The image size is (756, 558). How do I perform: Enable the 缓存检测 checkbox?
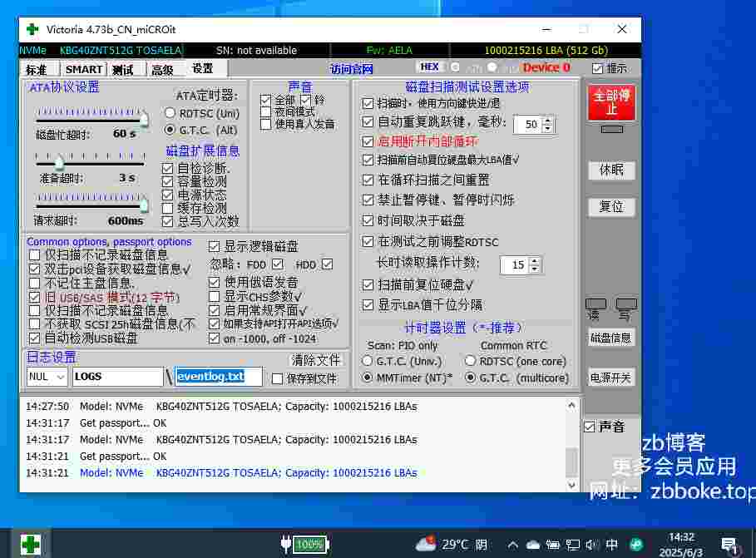pyautogui.click(x=167, y=209)
